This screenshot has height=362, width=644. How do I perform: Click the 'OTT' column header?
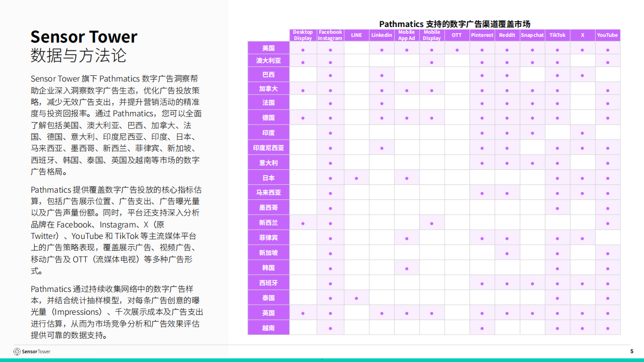coord(457,35)
